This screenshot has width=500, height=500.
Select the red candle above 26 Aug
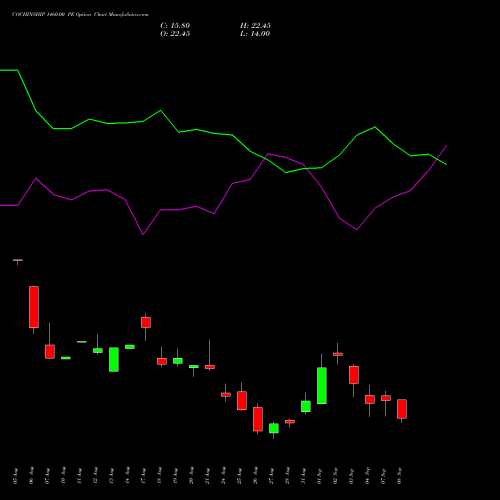pyautogui.click(x=258, y=419)
